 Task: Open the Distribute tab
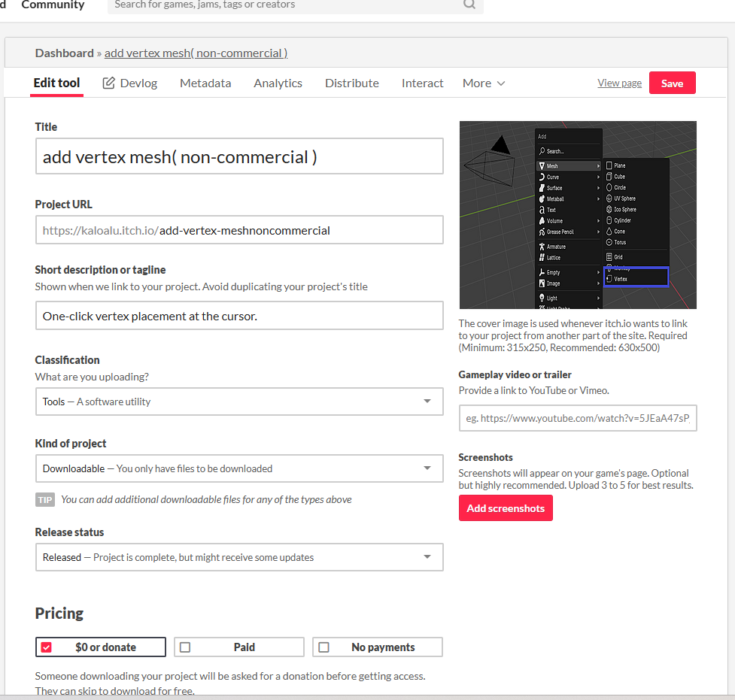click(352, 83)
